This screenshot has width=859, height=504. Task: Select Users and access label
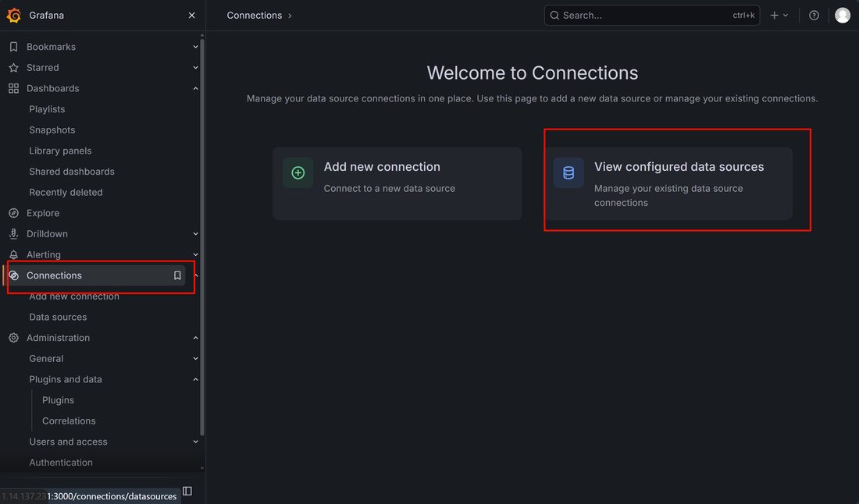[x=68, y=442]
